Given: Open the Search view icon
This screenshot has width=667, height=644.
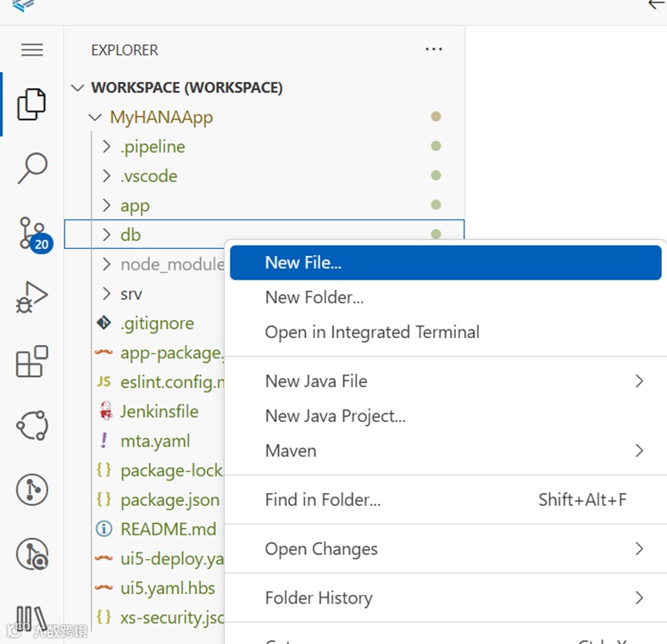Looking at the screenshot, I should 32,168.
